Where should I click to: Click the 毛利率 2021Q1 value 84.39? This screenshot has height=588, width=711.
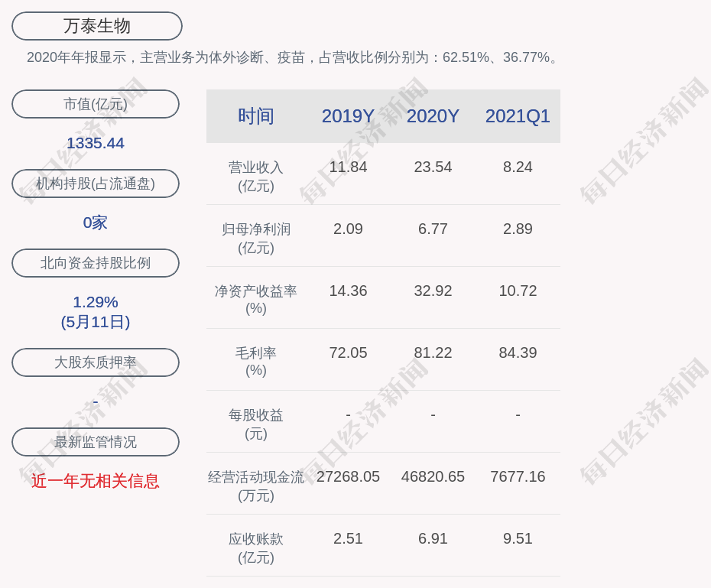518,352
